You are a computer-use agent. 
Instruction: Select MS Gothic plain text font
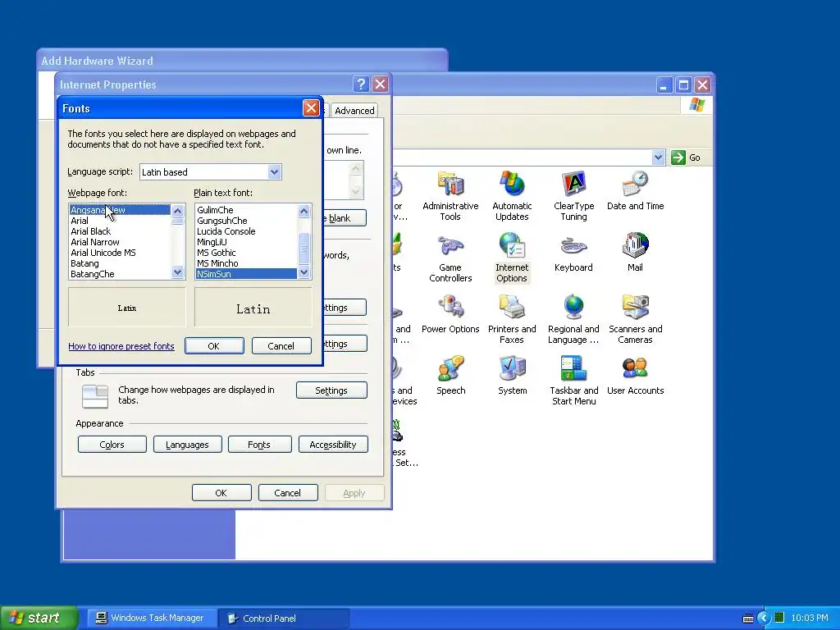pyautogui.click(x=246, y=253)
